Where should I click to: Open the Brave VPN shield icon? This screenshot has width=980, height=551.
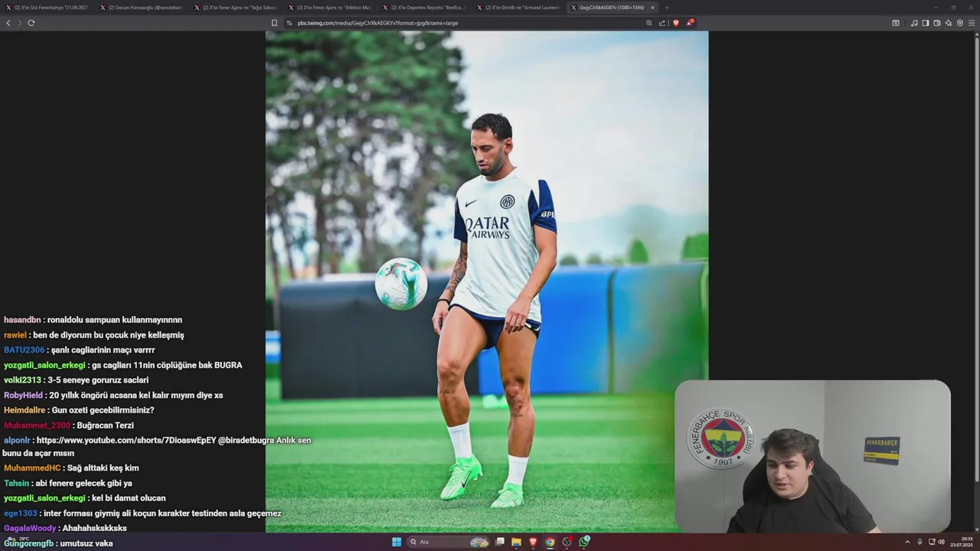960,23
